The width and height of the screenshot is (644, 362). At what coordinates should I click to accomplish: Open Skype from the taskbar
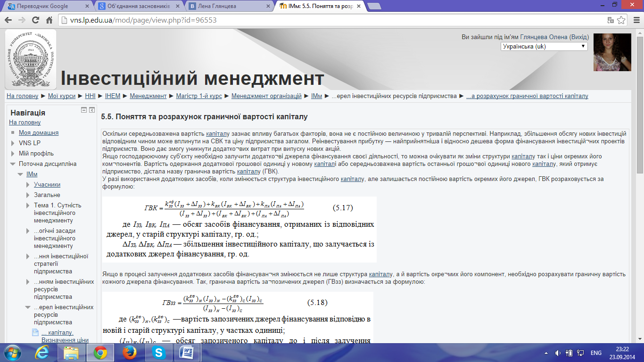tap(159, 352)
